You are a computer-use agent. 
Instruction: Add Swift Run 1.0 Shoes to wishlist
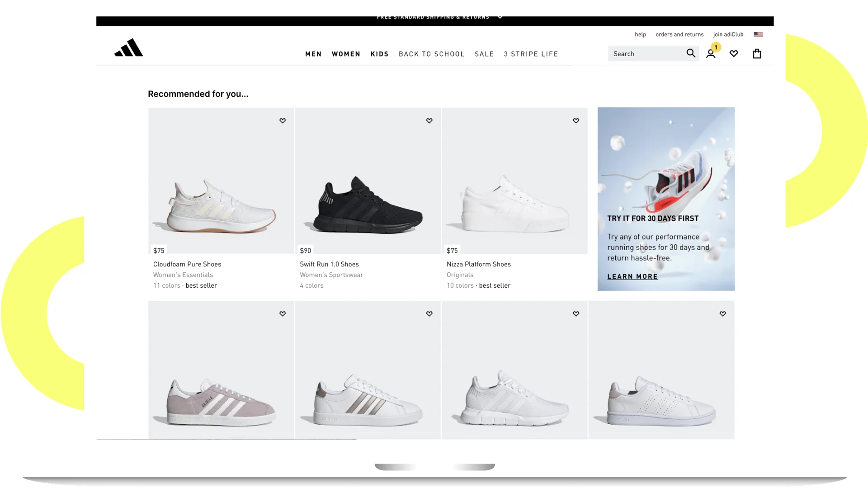pyautogui.click(x=429, y=121)
